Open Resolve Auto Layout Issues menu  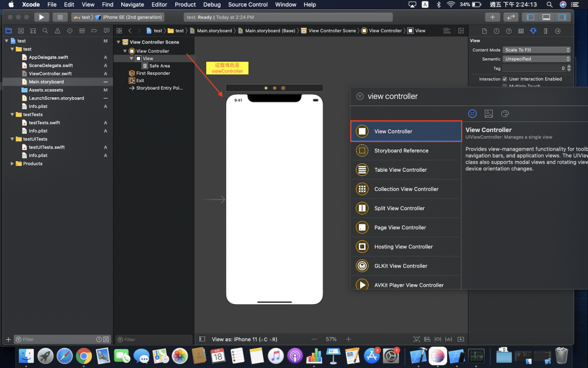pyautogui.click(x=449, y=339)
